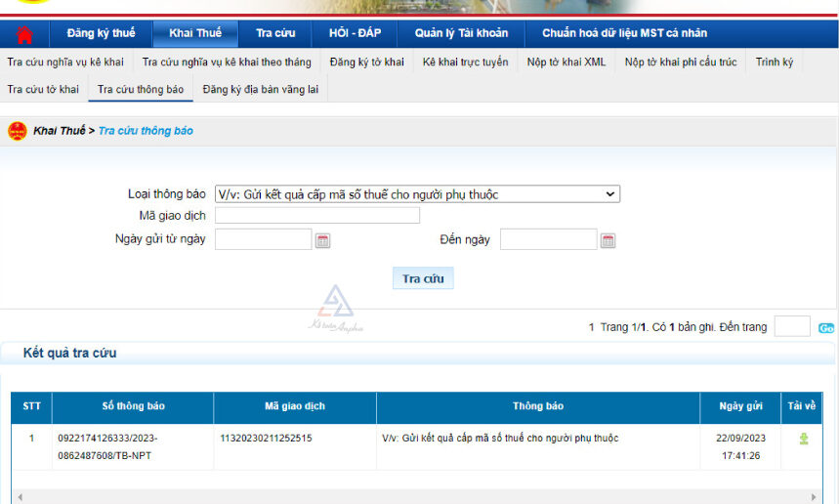Click the 'Tra cứu thông báo' breadcrumb link
The width and height of the screenshot is (839, 504).
coord(146,131)
